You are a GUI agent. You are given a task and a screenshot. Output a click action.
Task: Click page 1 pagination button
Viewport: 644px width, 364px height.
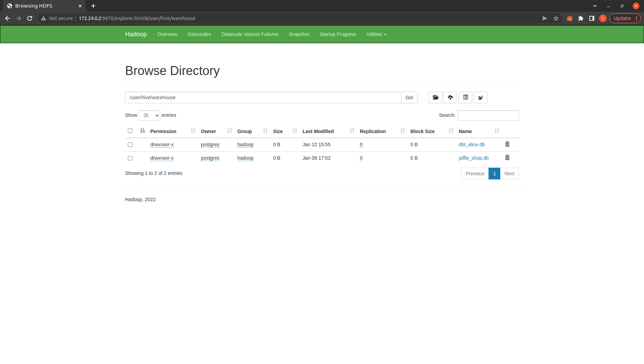tap(494, 174)
